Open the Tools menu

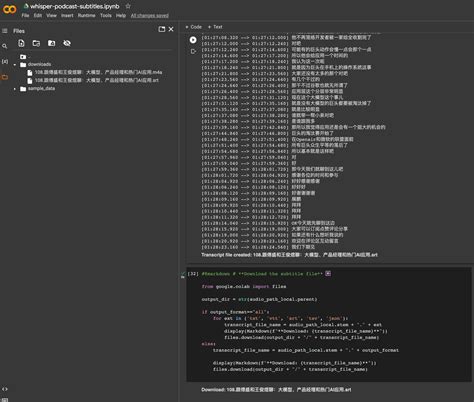pos(106,16)
